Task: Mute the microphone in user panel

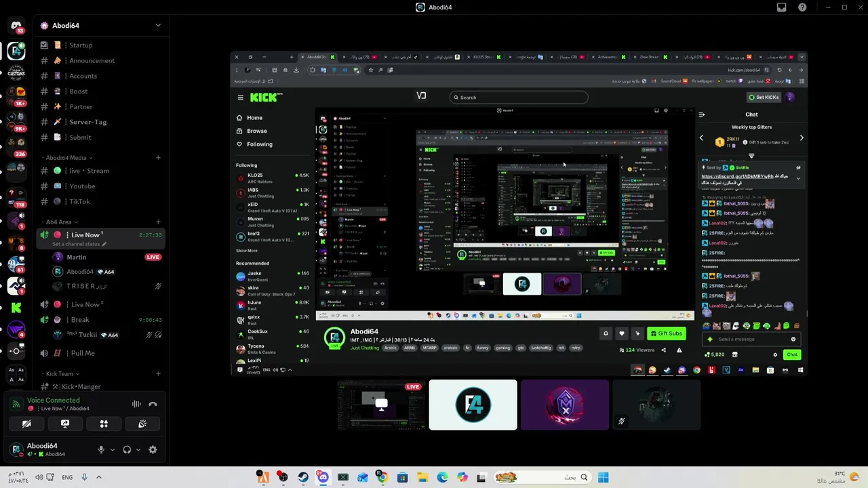Action: 101,449
